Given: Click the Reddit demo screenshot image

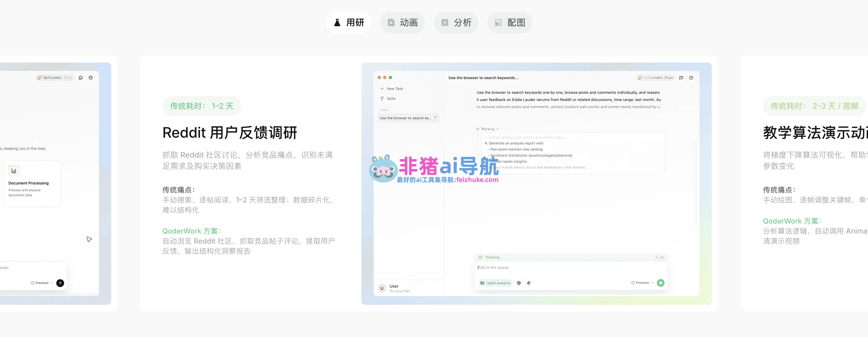Looking at the screenshot, I should click(x=536, y=184).
